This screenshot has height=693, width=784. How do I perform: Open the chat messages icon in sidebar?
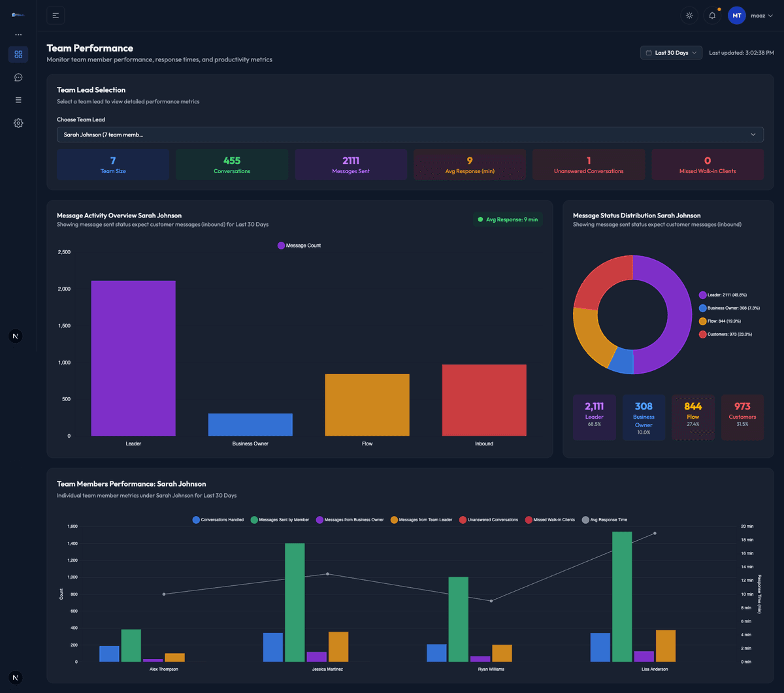(x=18, y=77)
